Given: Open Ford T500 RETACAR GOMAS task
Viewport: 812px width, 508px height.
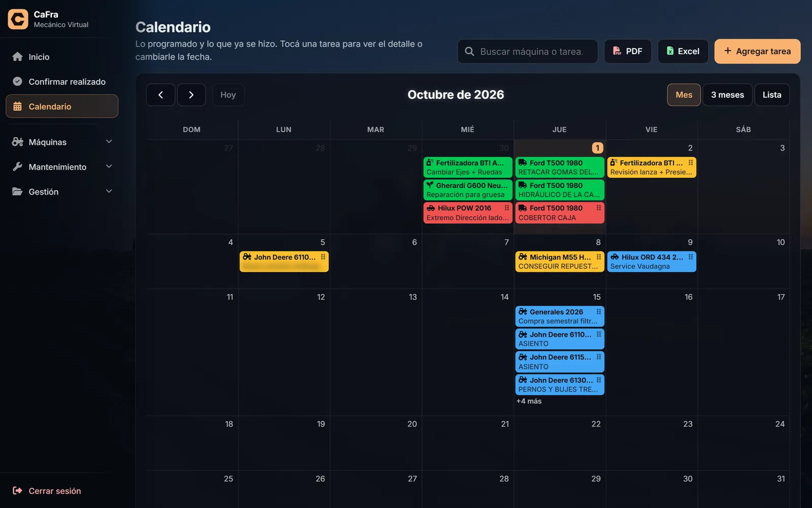Looking at the screenshot, I should click(x=560, y=168).
